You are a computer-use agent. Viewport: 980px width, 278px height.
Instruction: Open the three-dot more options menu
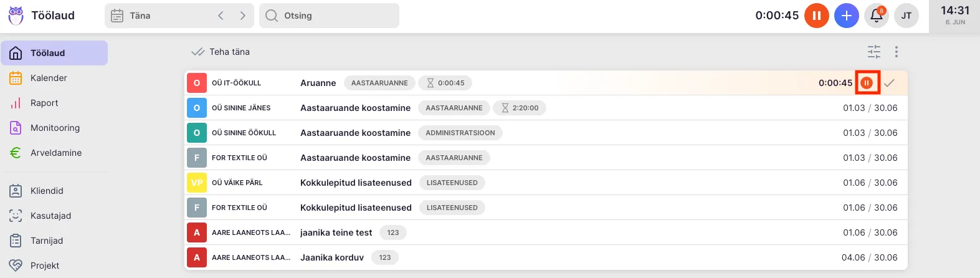coord(896,52)
